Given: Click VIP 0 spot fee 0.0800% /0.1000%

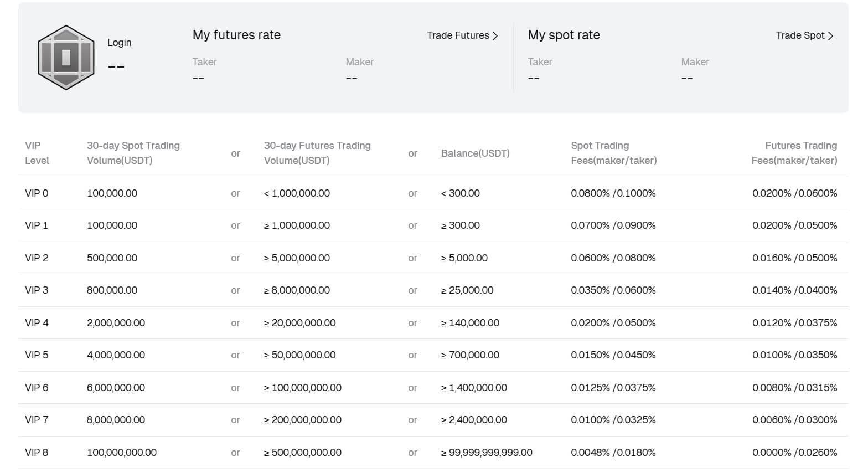Looking at the screenshot, I should [613, 193].
